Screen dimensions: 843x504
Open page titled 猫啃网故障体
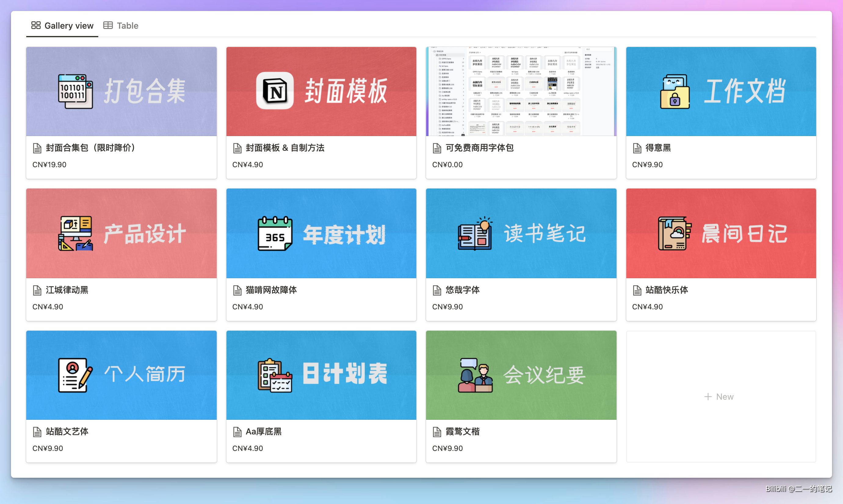[x=271, y=290]
